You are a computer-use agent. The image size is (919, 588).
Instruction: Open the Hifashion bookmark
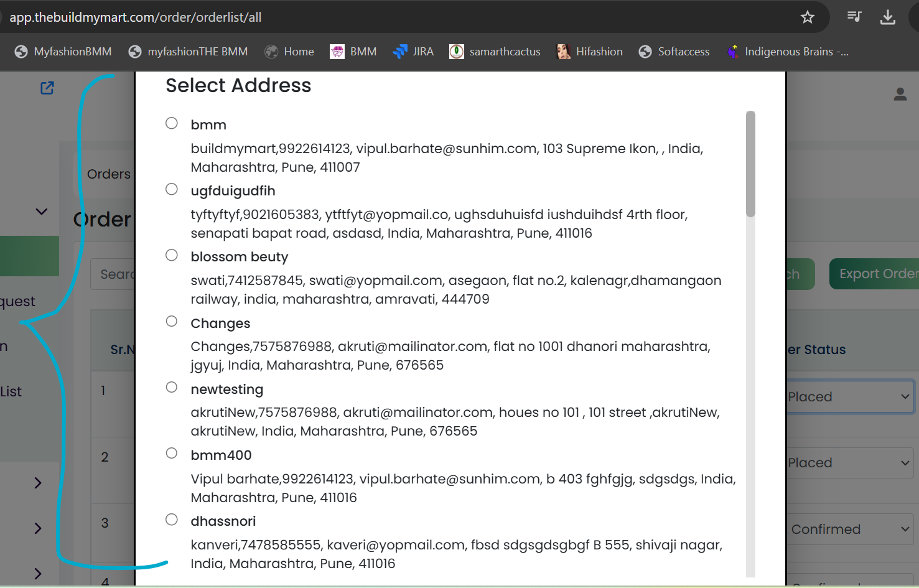[589, 52]
